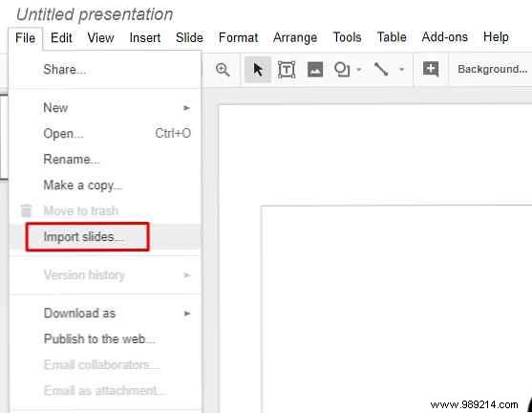This screenshot has height=413, width=532.
Task: Select the text box tool
Action: [x=287, y=70]
